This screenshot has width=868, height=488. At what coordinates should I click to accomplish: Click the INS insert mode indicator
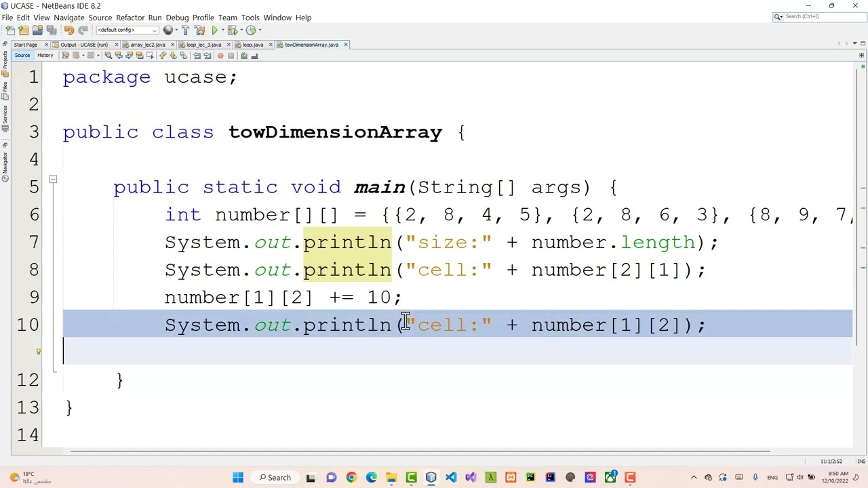[x=861, y=462]
